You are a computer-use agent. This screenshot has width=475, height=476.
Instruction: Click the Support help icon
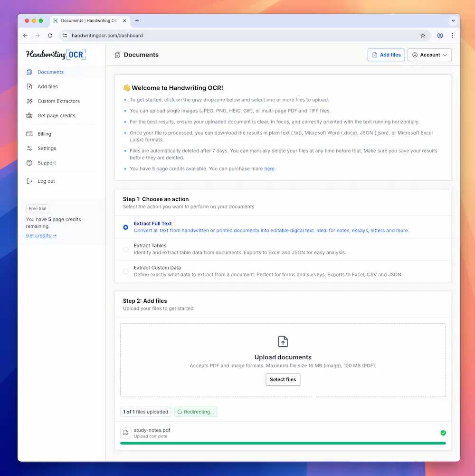[x=29, y=163]
